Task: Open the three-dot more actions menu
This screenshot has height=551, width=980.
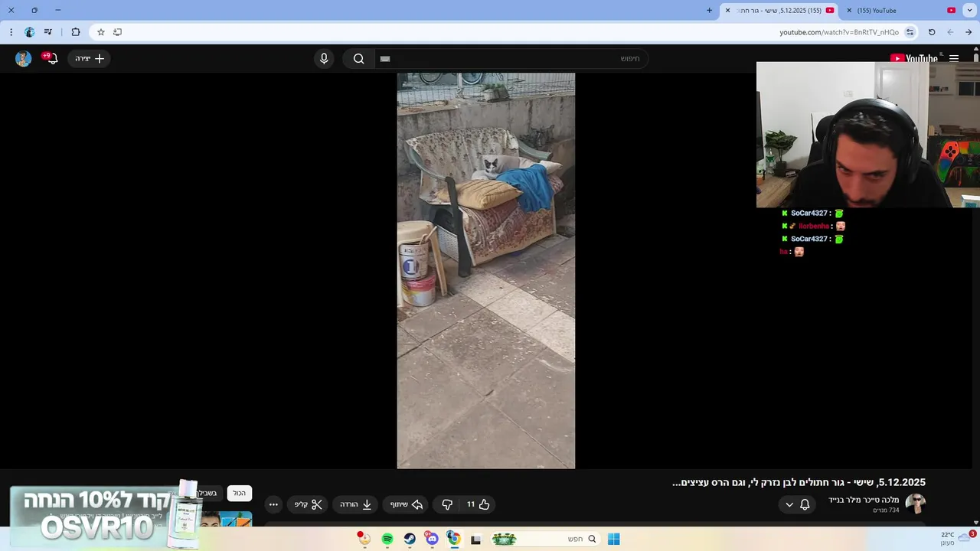Action: 273,504
